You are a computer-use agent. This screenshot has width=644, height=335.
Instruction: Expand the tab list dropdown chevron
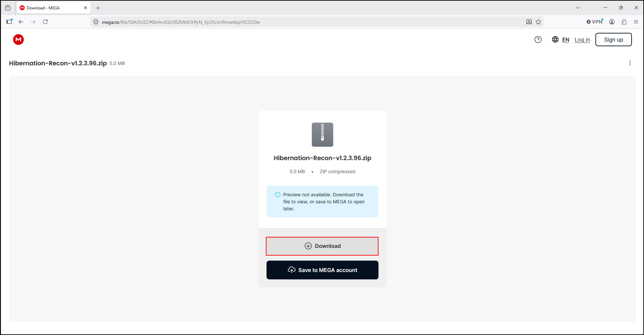[x=578, y=8]
